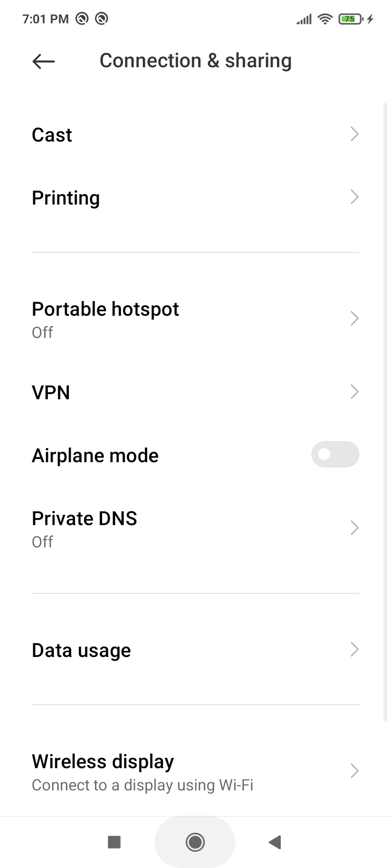
Task: Tap the cellular signal strength icon
Action: tap(304, 20)
